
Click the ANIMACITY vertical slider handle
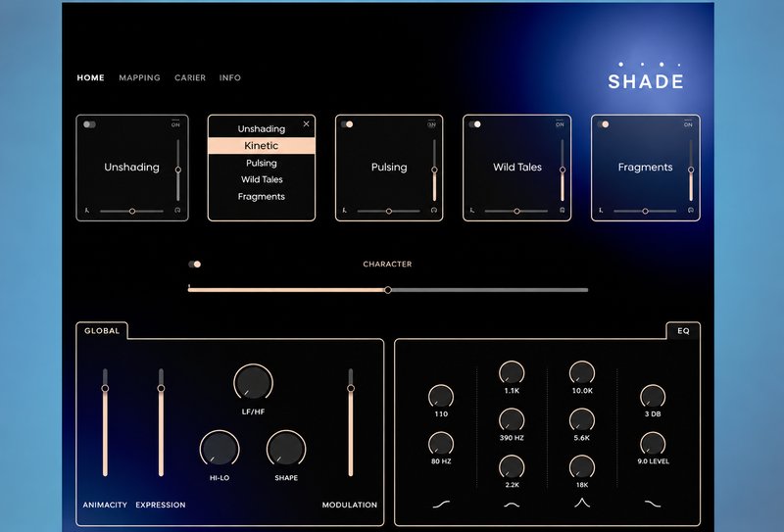(x=105, y=388)
